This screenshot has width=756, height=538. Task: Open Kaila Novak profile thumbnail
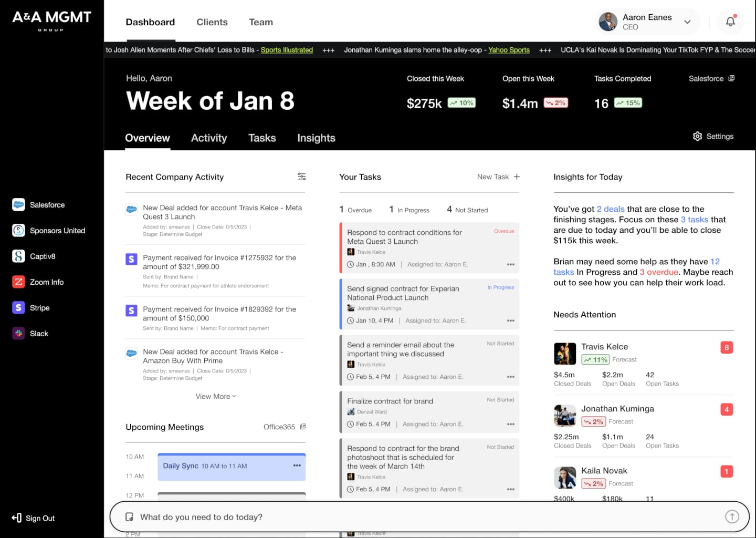[565, 478]
